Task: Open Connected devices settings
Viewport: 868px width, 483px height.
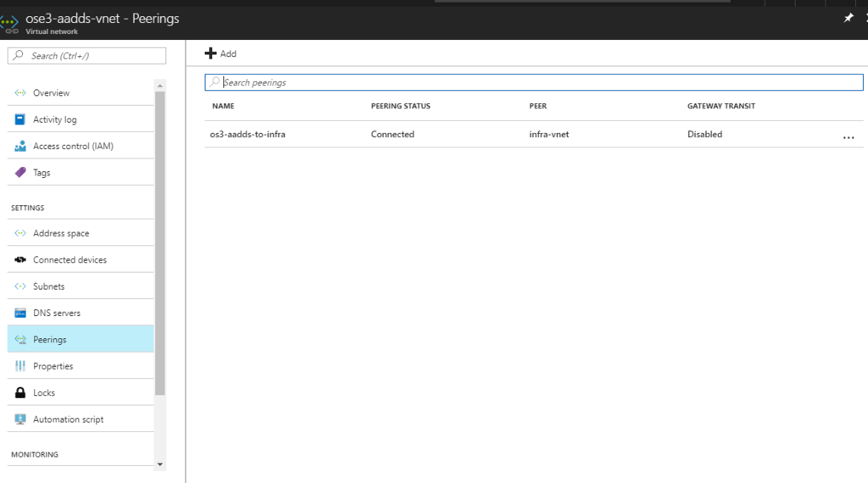Action: [81, 260]
